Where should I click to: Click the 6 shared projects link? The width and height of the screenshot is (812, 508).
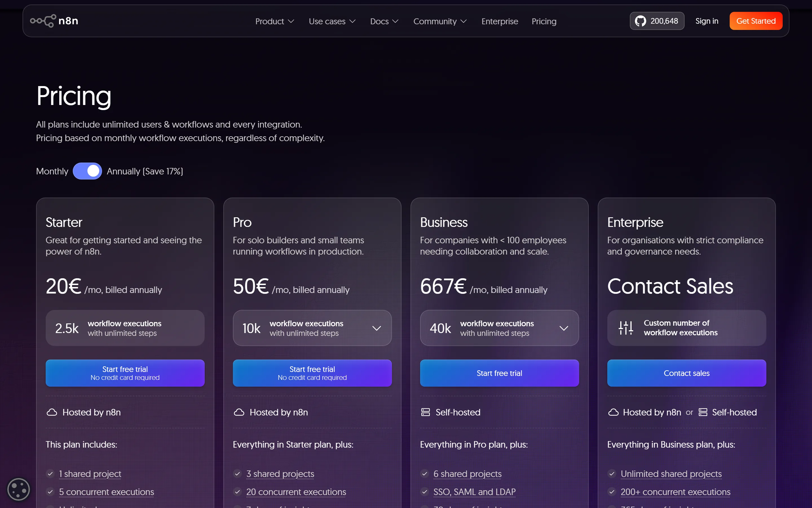click(x=467, y=474)
